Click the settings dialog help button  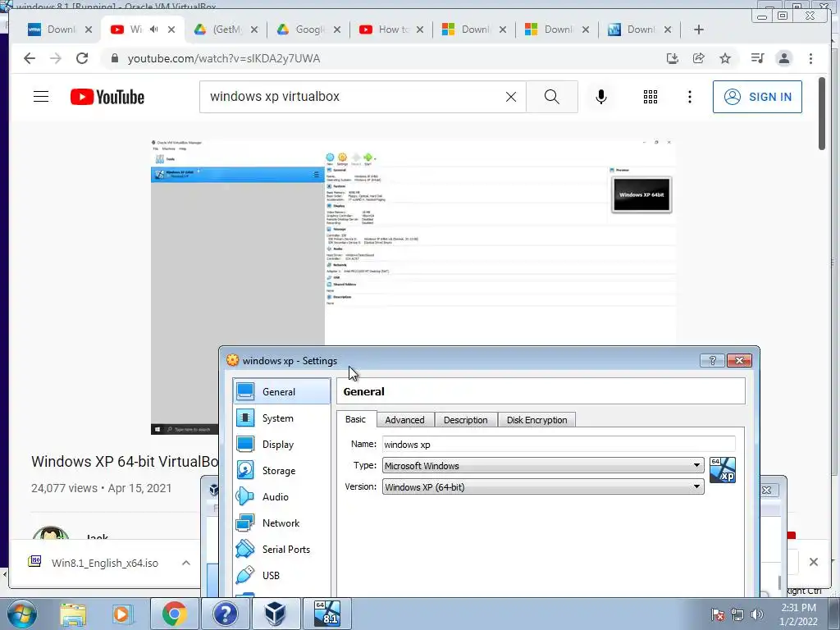(x=713, y=361)
